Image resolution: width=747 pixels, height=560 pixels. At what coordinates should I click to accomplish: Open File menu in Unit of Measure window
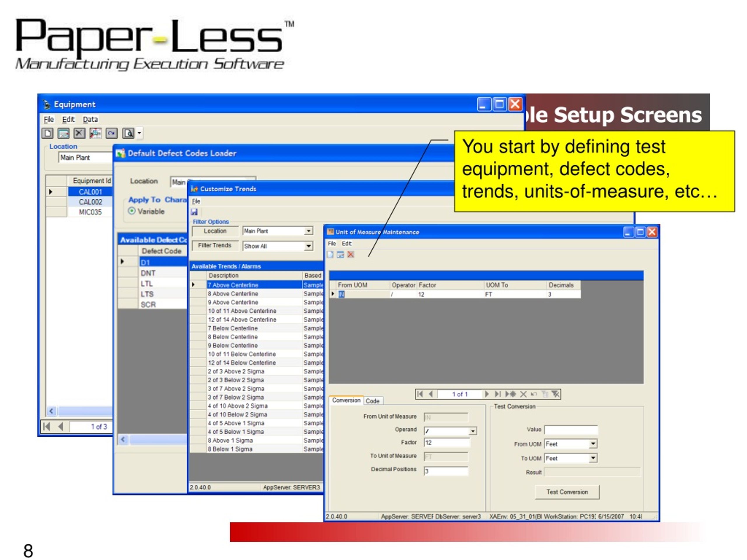[x=332, y=243]
